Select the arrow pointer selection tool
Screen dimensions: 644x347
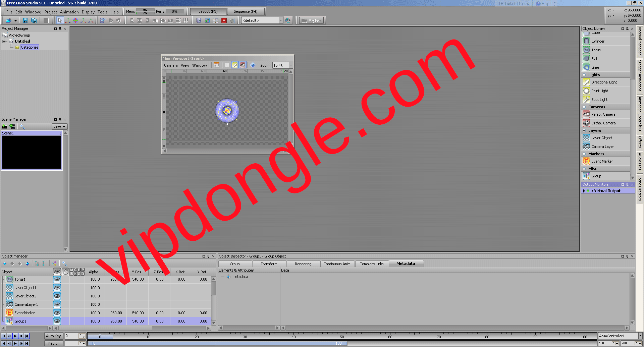(60, 20)
